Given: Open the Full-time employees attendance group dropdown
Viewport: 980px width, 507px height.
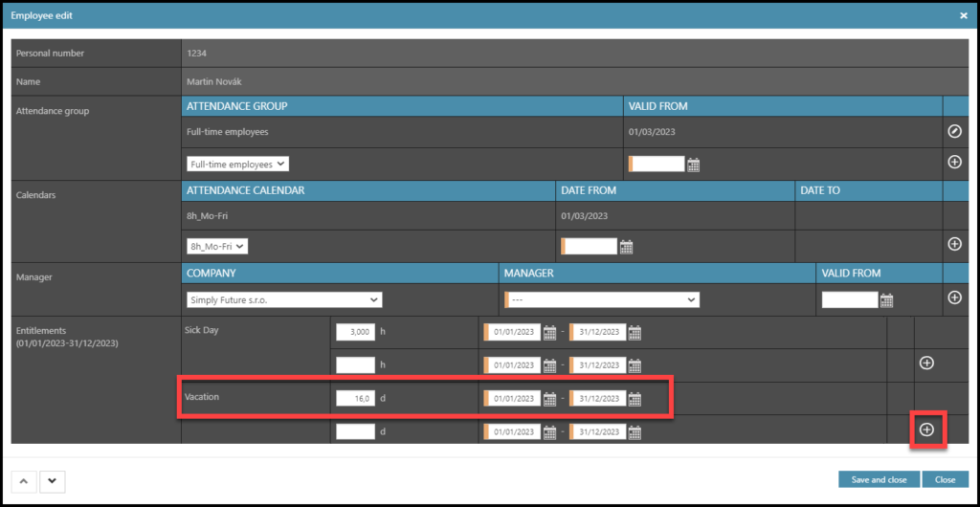Looking at the screenshot, I should pyautogui.click(x=238, y=165).
